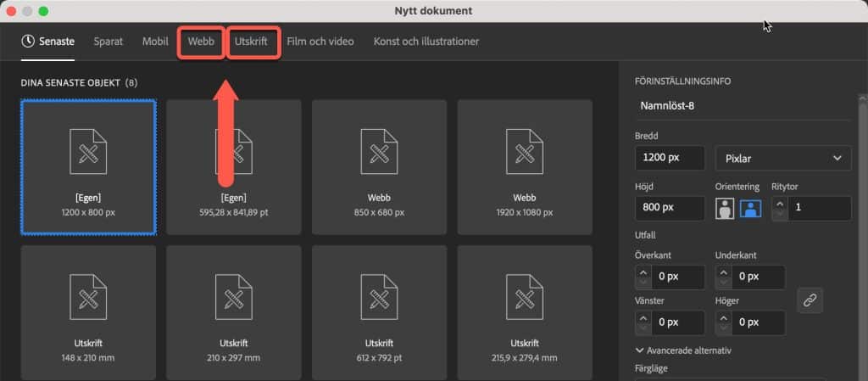The width and height of the screenshot is (868, 381).
Task: Increase the Underkant bleed value
Action: (x=724, y=272)
